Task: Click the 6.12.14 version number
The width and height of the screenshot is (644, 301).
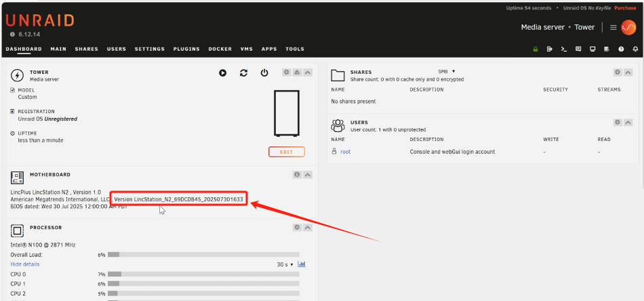Action: click(29, 35)
